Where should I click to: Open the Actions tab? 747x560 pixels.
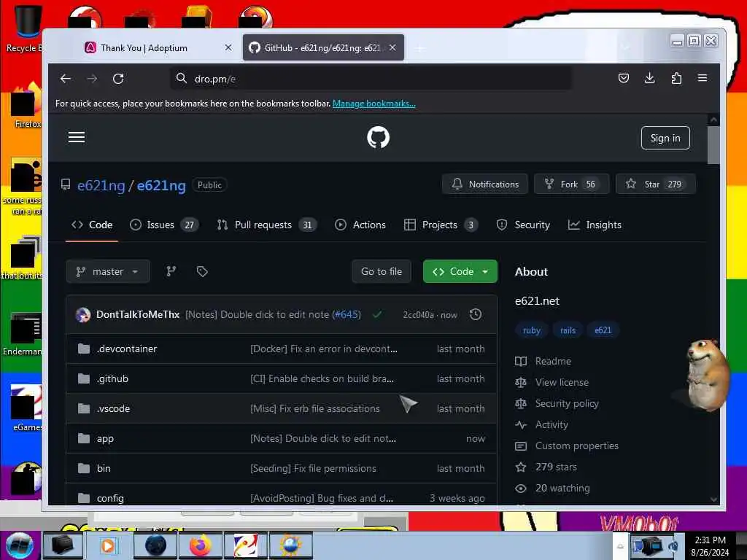(360, 225)
